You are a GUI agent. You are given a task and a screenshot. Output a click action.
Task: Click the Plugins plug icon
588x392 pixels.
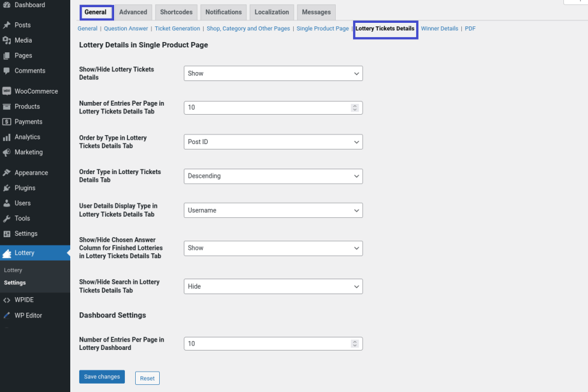(7, 188)
